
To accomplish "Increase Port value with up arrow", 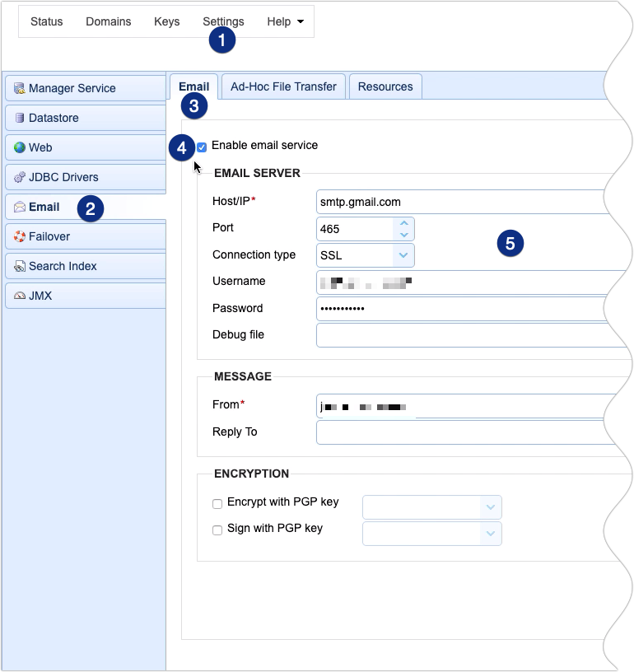I will click(x=403, y=223).
